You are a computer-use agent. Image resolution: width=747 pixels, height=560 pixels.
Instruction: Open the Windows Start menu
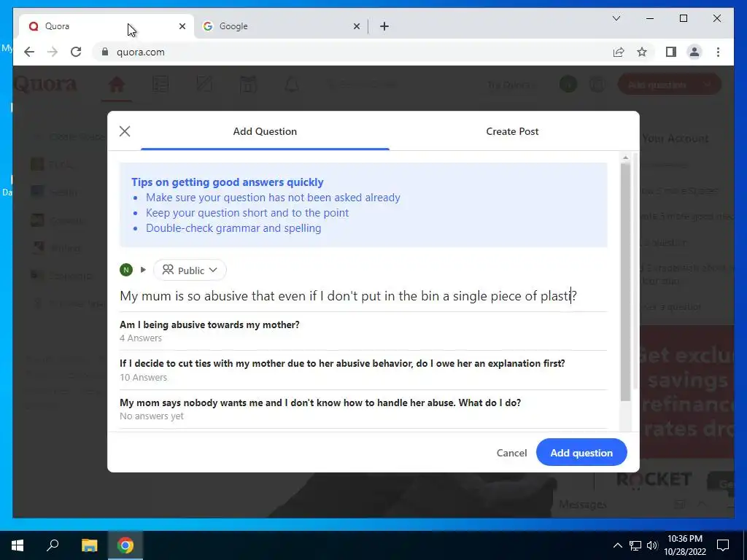pyautogui.click(x=18, y=545)
